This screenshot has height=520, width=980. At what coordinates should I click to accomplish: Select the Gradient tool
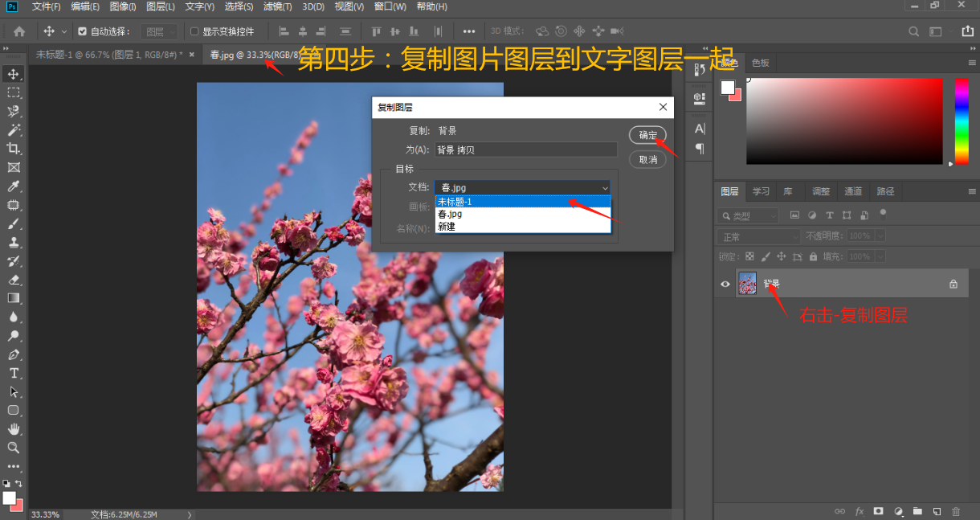tap(14, 298)
